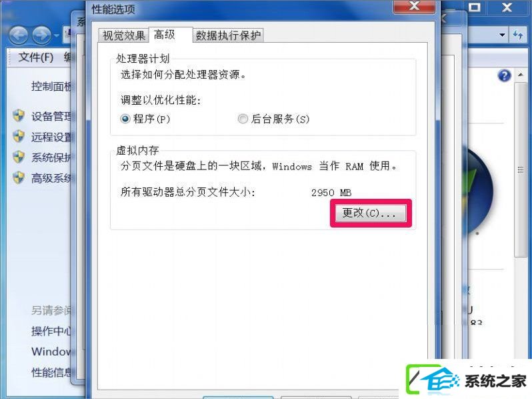Click the shield icon beside 远程设置

[x=19, y=136]
